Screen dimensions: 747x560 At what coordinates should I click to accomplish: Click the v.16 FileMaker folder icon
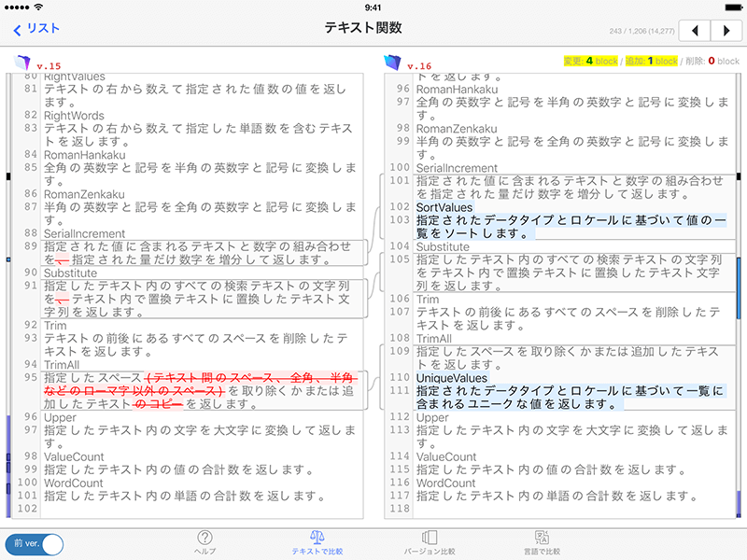(x=392, y=63)
